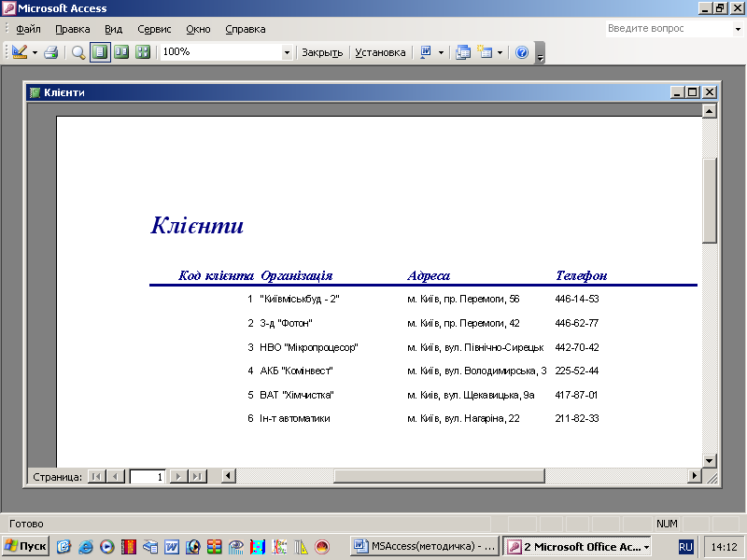The image size is (747, 560).
Task: Click the horizontal scrollbar left arrow
Action: pyautogui.click(x=228, y=476)
